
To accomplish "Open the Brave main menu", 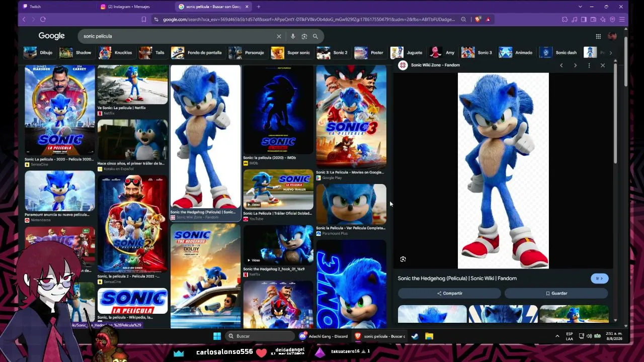I will point(622,20).
